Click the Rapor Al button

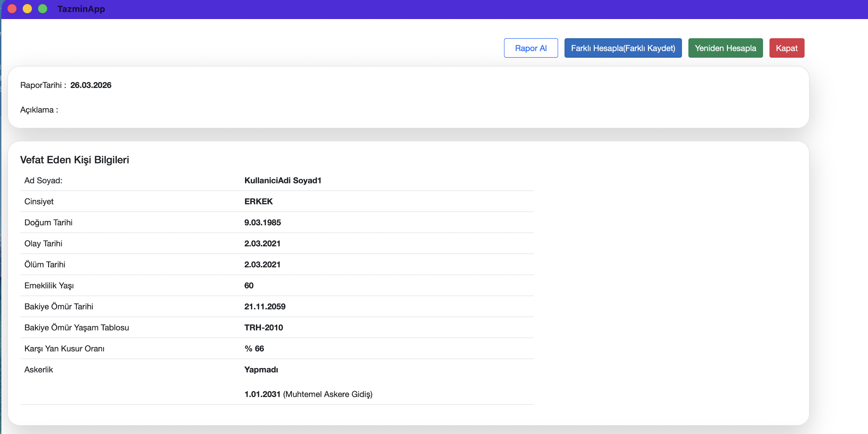(x=530, y=48)
